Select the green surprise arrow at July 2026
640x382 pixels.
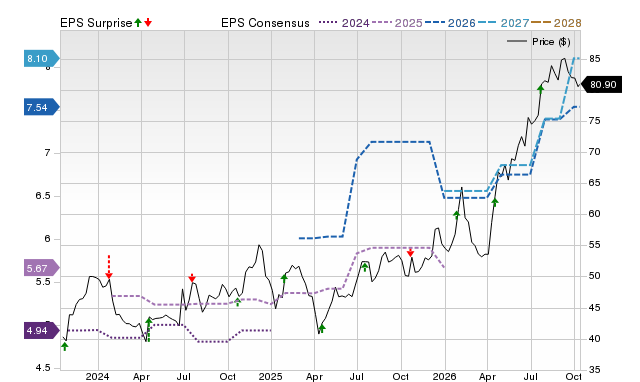(x=541, y=89)
